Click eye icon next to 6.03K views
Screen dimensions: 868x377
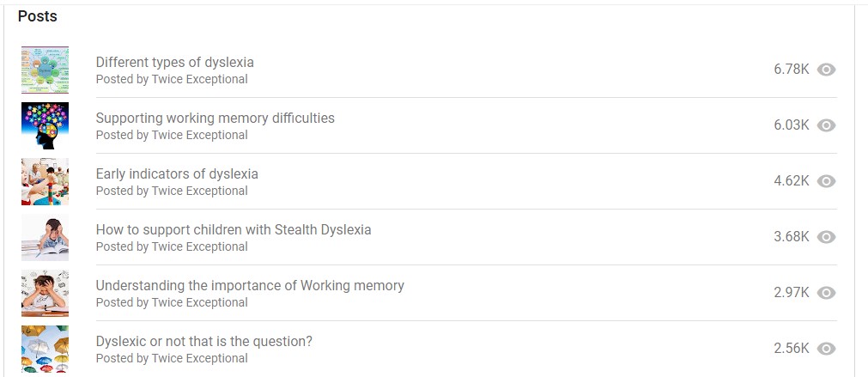click(826, 125)
